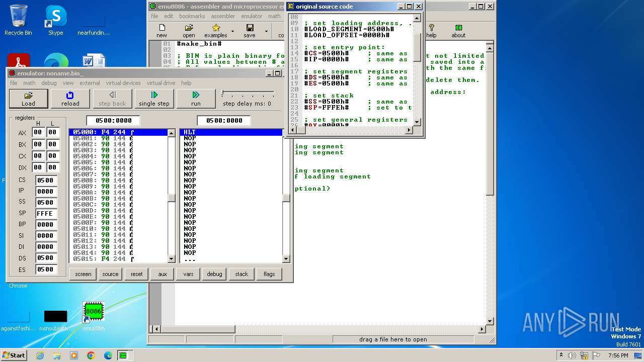Select the HLT instruction line
644x362 pixels.
pos(231,132)
